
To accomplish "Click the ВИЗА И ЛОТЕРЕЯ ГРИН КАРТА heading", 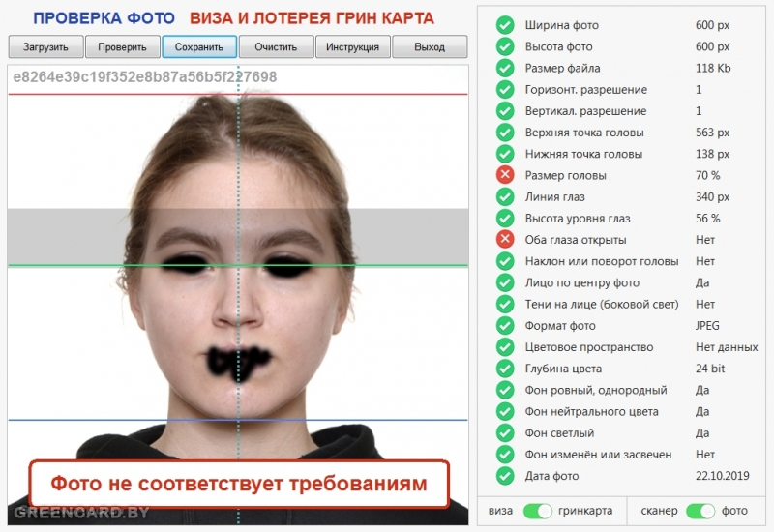I will (x=312, y=18).
